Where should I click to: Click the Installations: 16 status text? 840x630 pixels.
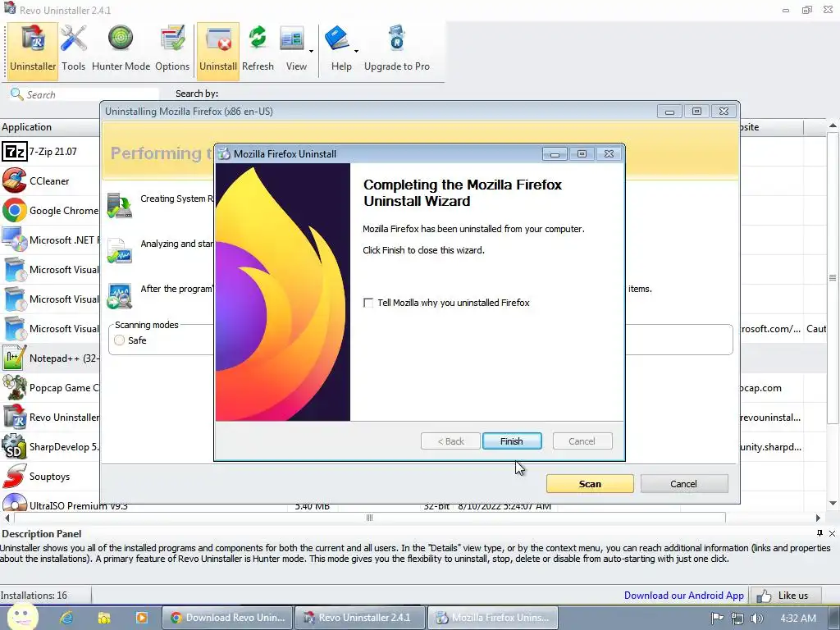click(34, 596)
